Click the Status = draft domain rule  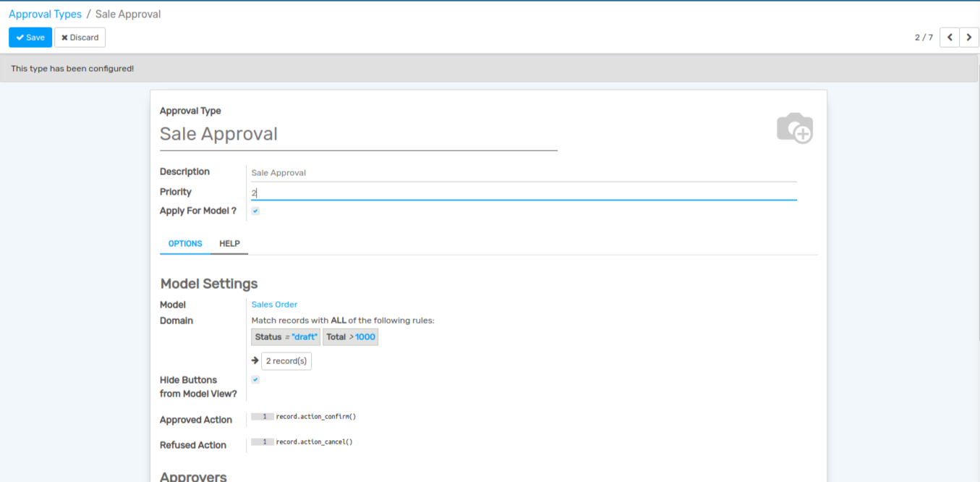click(x=286, y=337)
